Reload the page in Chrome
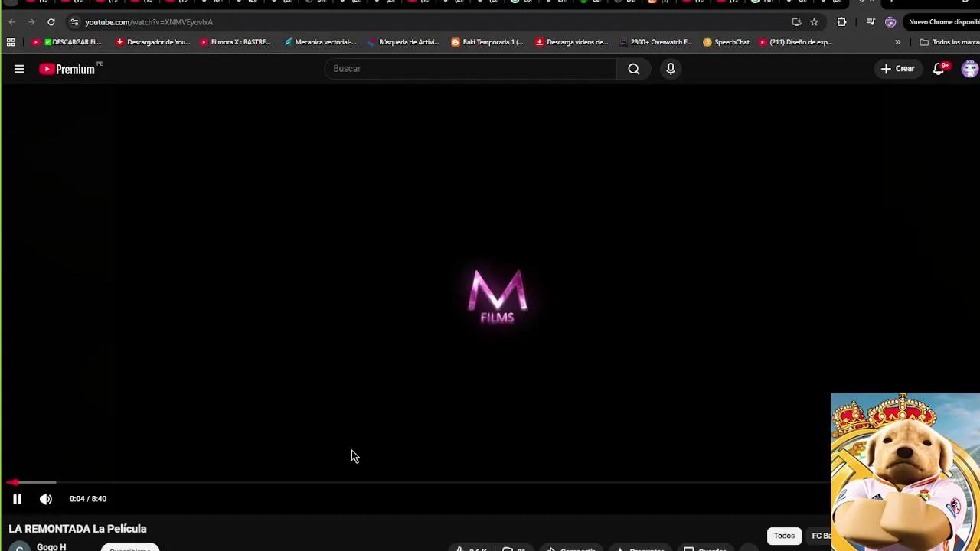This screenshot has height=551, width=980. (x=51, y=22)
